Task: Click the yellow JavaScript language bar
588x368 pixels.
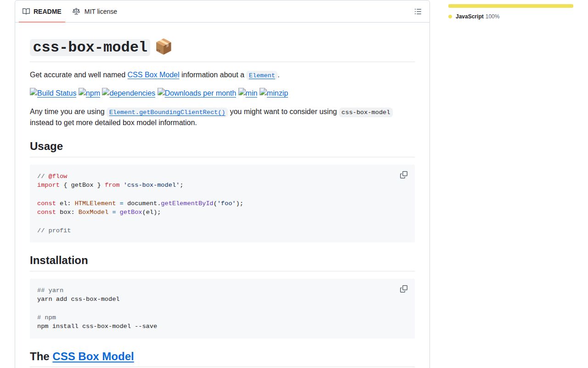Action: click(511, 6)
